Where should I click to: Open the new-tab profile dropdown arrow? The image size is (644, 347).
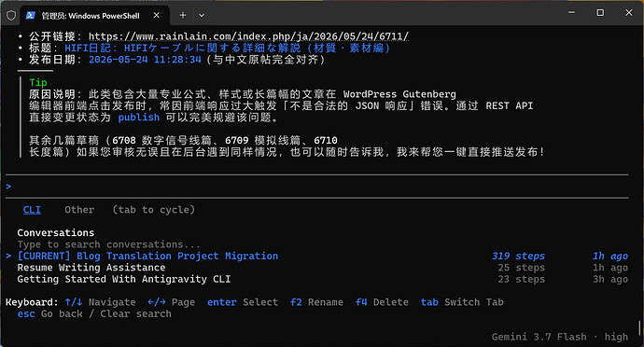point(202,15)
